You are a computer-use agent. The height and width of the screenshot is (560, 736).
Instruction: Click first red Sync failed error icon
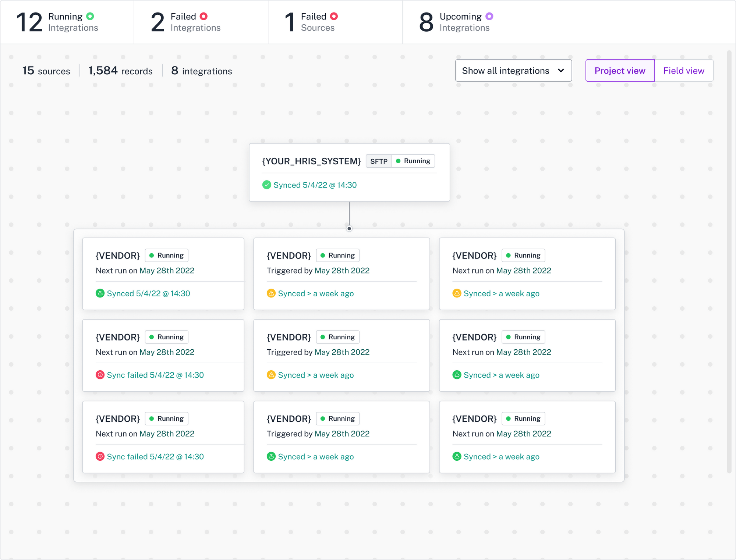click(x=100, y=375)
